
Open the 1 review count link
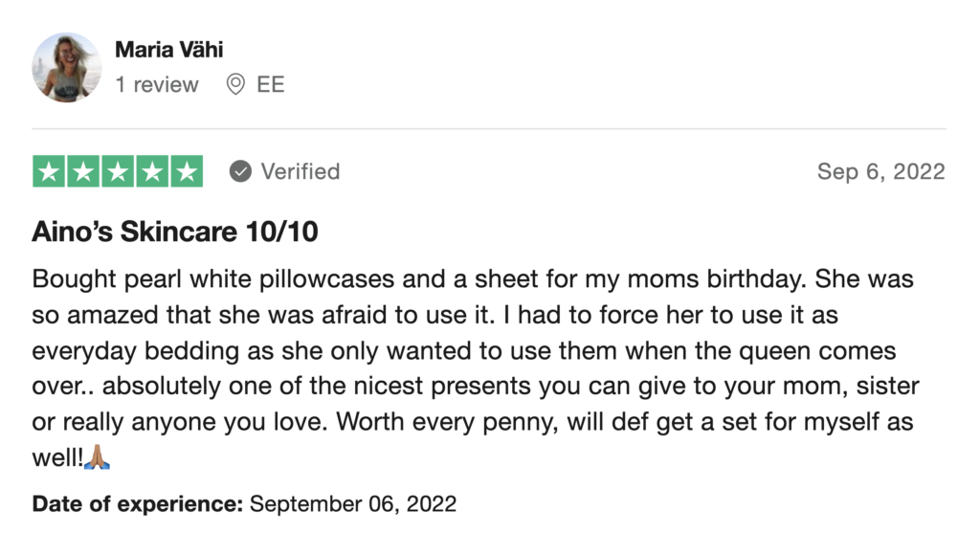click(157, 84)
